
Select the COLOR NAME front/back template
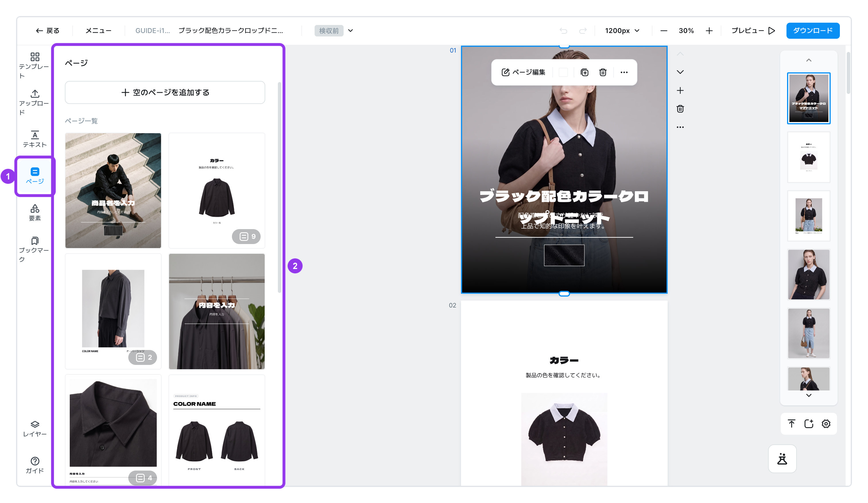pos(217,431)
